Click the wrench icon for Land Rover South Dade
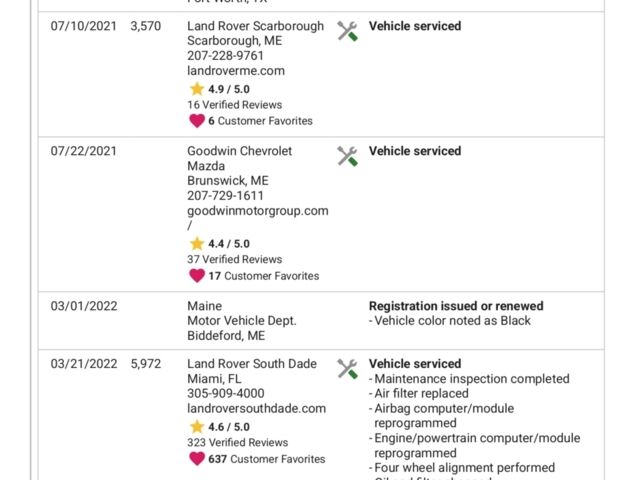 tap(347, 369)
